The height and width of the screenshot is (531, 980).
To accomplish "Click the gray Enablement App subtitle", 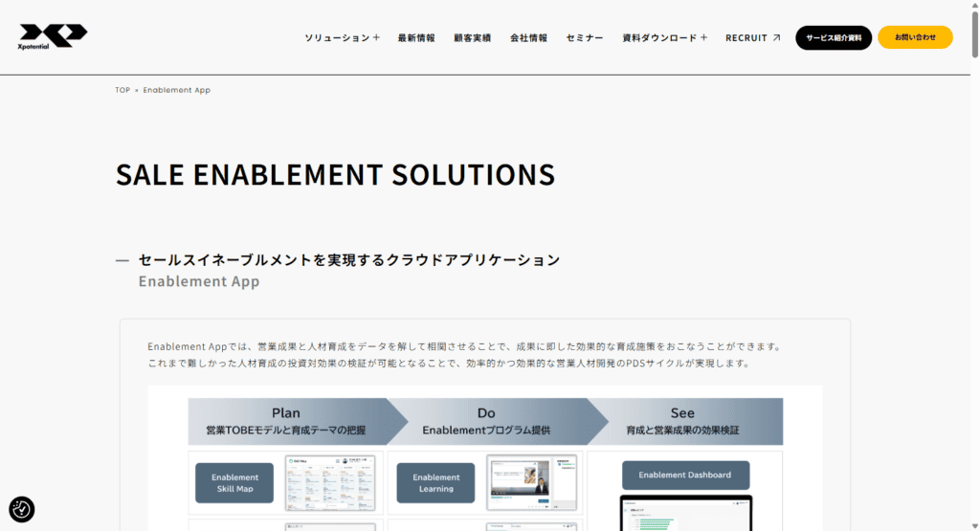I will [x=199, y=281].
